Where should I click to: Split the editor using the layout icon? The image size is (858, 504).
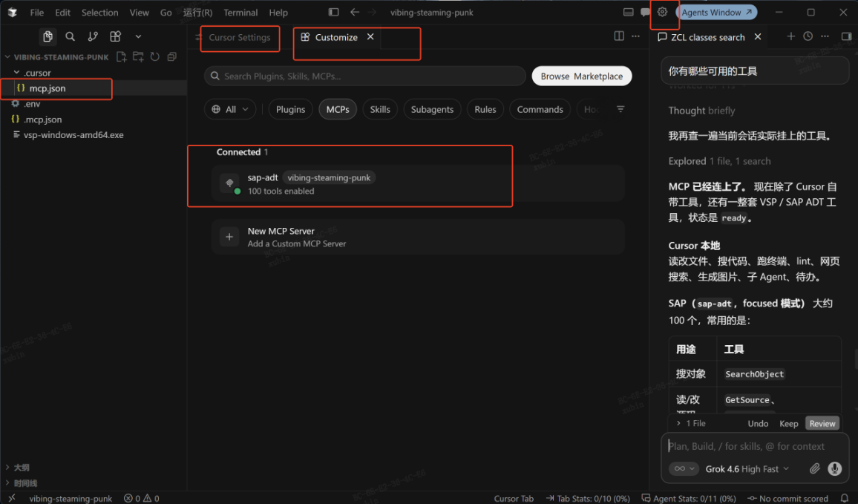tap(619, 36)
